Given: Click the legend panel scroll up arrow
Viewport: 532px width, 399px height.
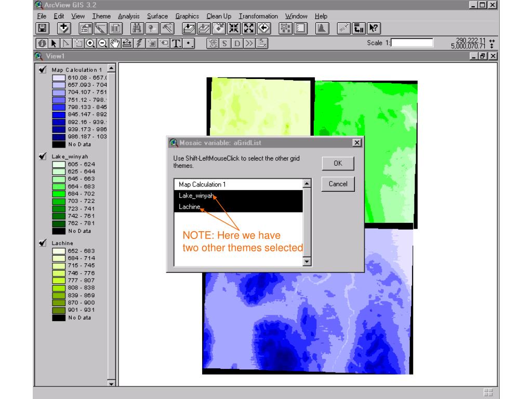Looking at the screenshot, I should pyautogui.click(x=111, y=69).
